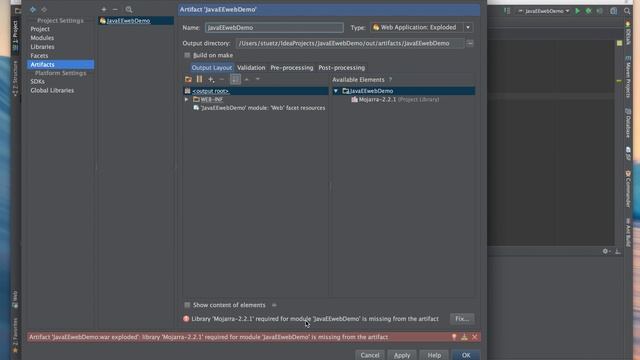
Task: Select the <output root> tree node
Action: (x=256, y=91)
